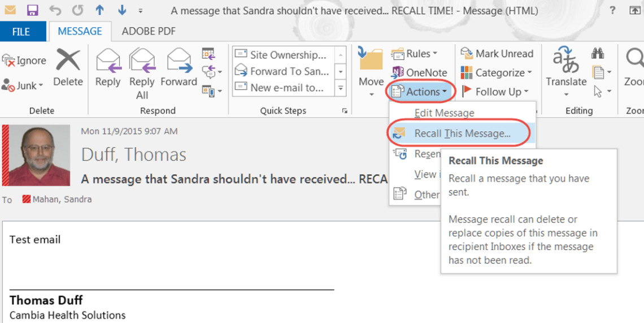Open the Categorize dropdown
Image resolution: width=644 pixels, height=323 pixels.
click(496, 73)
